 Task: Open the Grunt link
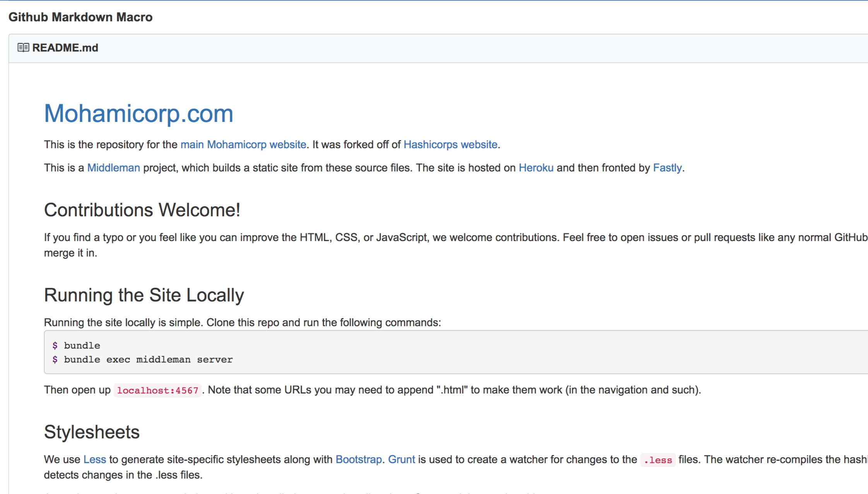click(401, 460)
